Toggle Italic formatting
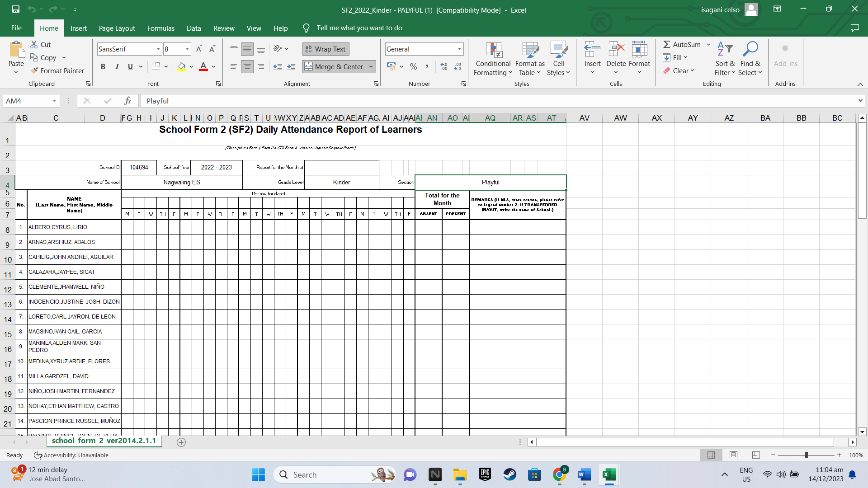 click(x=117, y=66)
